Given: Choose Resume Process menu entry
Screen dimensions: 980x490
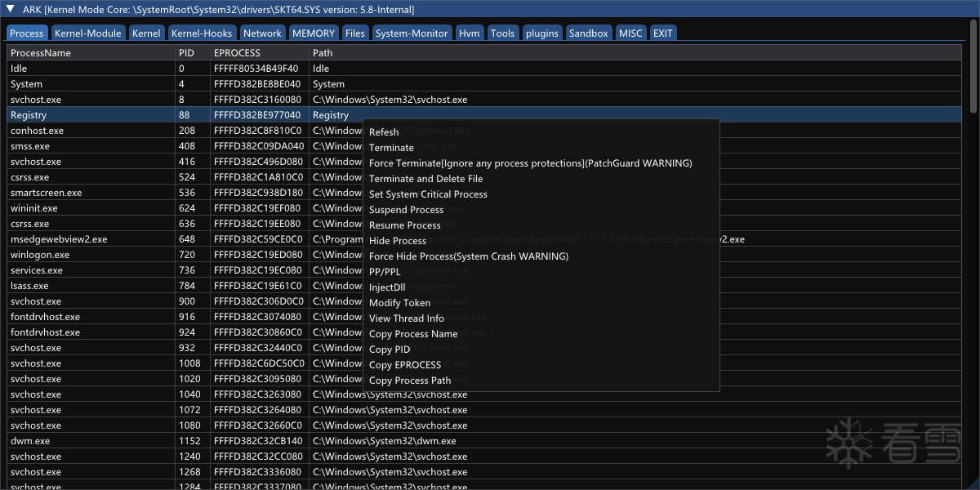Looking at the screenshot, I should pyautogui.click(x=541, y=225).
